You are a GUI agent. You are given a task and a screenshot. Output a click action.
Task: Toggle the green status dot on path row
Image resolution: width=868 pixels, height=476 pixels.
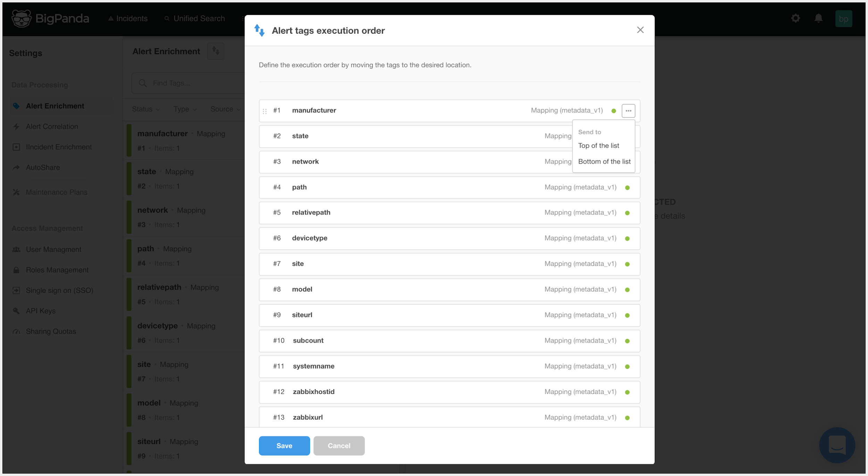[x=628, y=187]
